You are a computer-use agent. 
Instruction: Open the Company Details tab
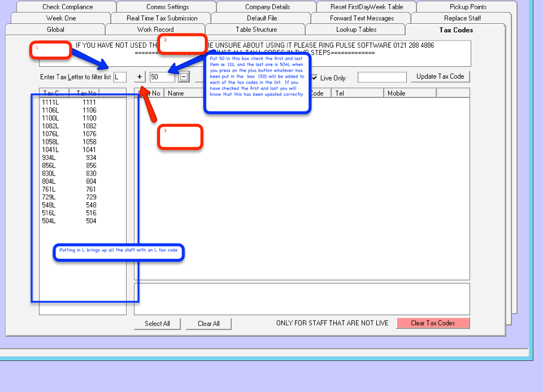267,7
